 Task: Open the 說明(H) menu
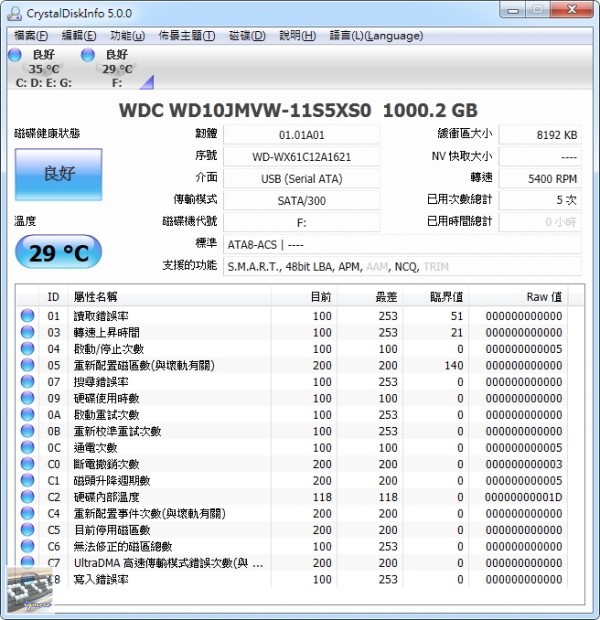297,36
